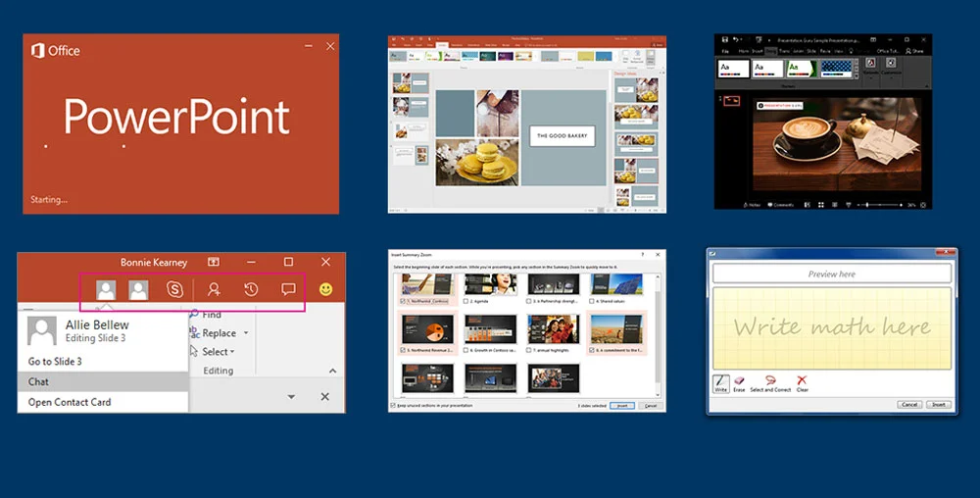Image resolution: width=980 pixels, height=498 pixels.
Task: Click the zoom slider in dark status bar
Action: (881, 205)
